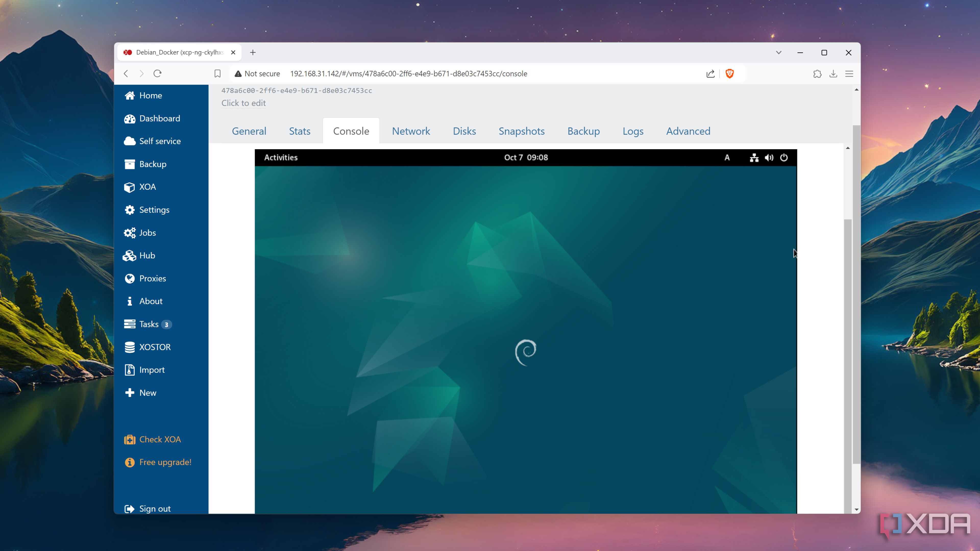Switch to the Advanced tab
Screen dimensions: 980x551
click(x=688, y=131)
